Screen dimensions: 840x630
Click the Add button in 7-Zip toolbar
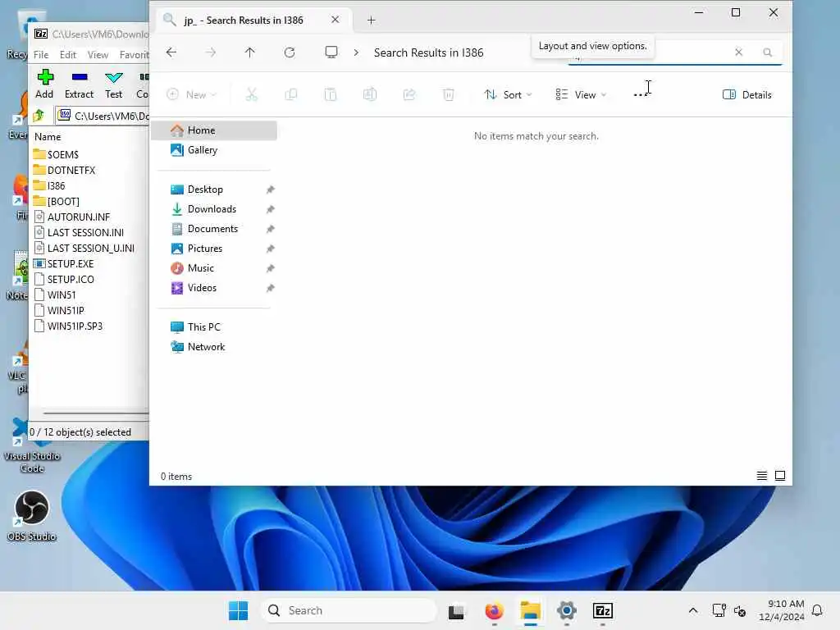pyautogui.click(x=44, y=84)
